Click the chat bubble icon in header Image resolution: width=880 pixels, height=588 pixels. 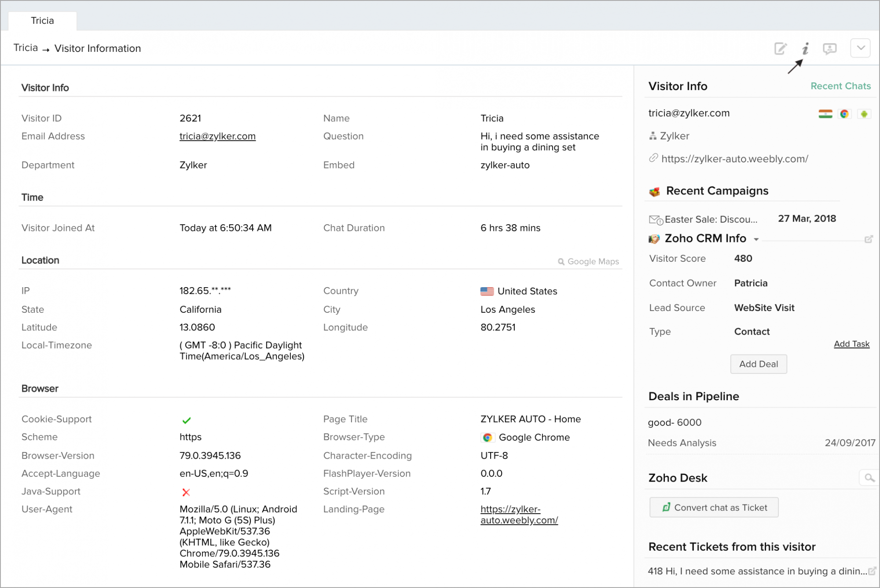coord(829,48)
